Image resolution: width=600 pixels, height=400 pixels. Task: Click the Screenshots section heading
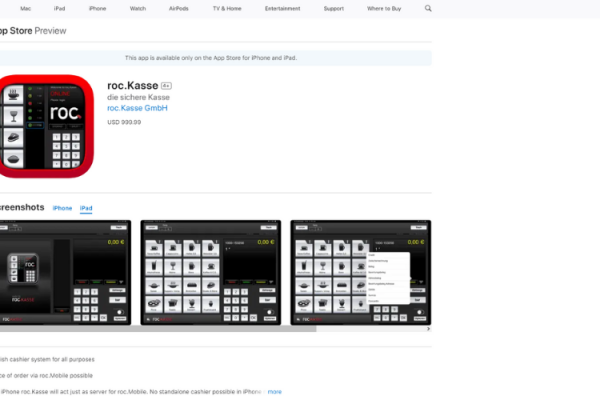pyautogui.click(x=22, y=207)
